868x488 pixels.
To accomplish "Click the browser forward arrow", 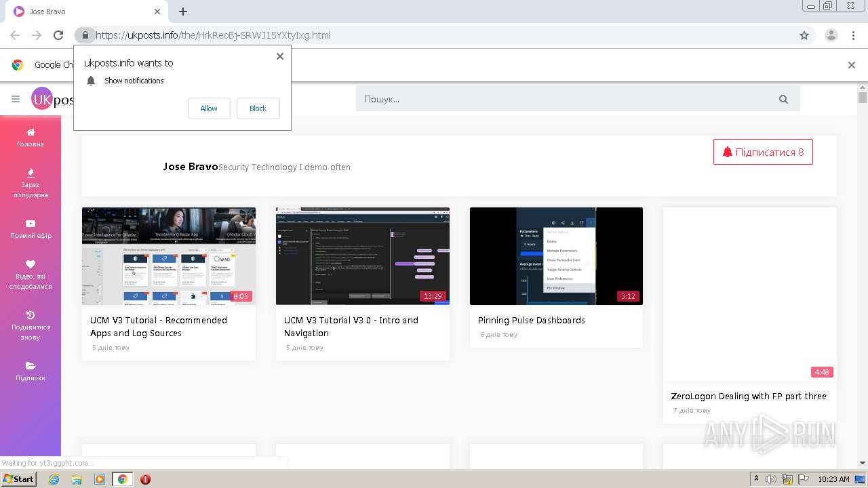I will (37, 35).
